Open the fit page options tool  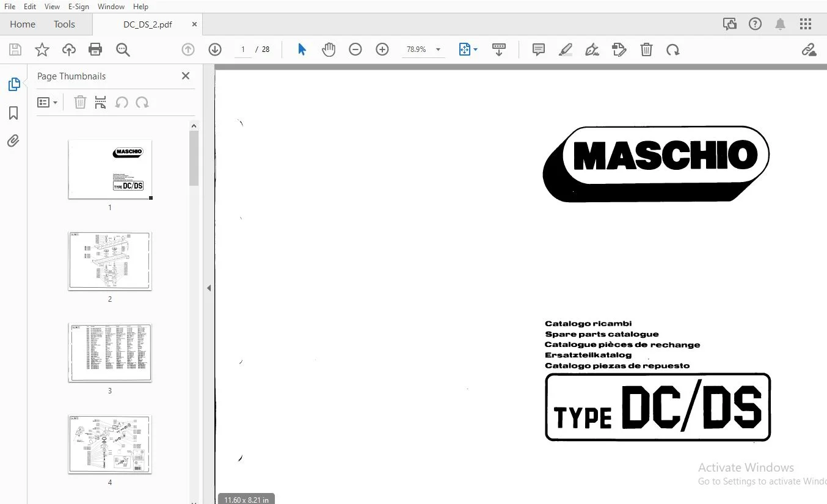468,49
